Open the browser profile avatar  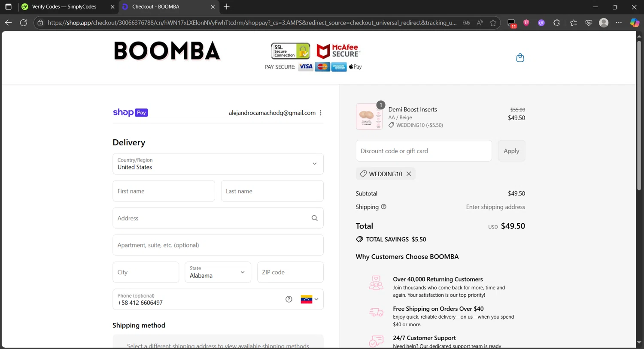click(604, 23)
